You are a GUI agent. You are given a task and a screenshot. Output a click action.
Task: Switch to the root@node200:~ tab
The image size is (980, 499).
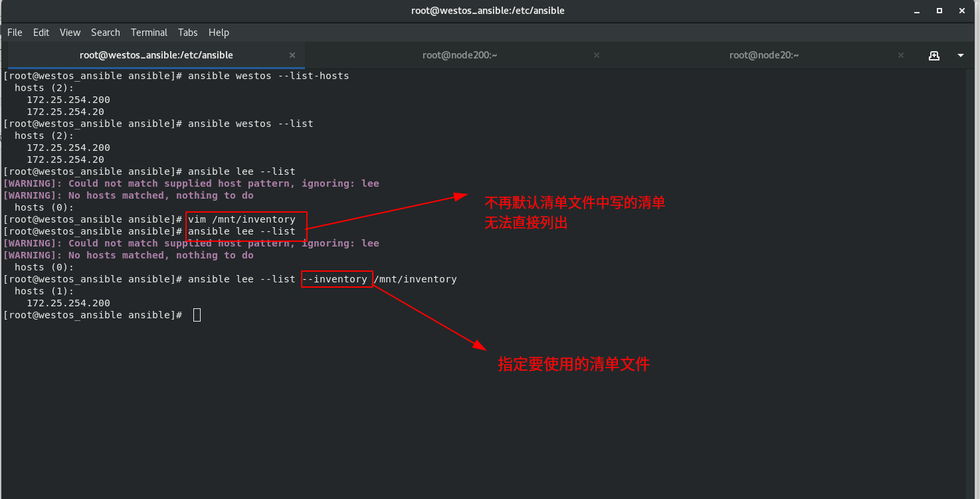460,55
